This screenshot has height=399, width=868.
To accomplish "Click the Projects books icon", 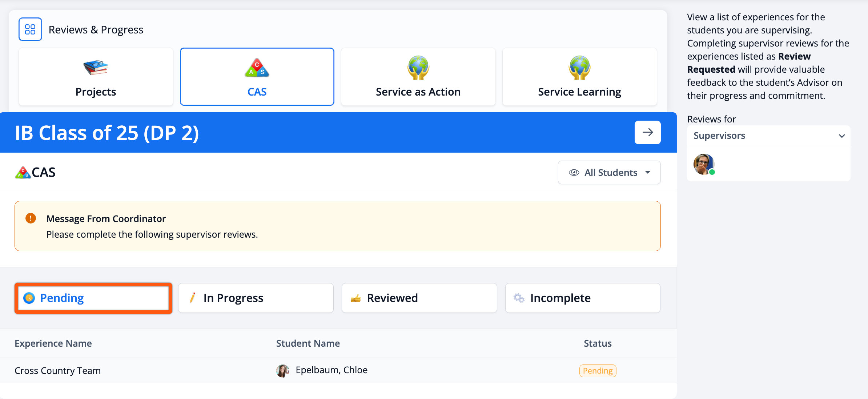I will pyautogui.click(x=96, y=68).
